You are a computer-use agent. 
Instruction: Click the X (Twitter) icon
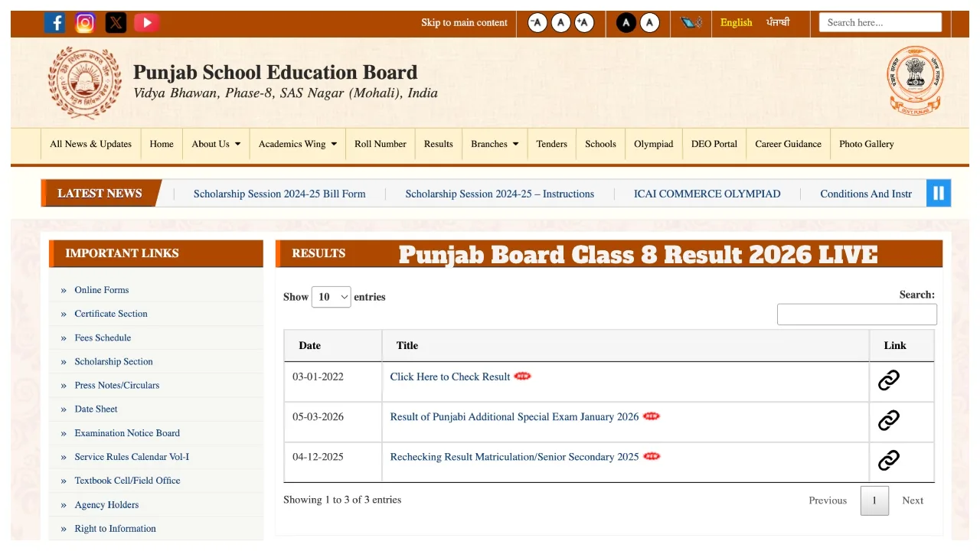click(x=116, y=23)
